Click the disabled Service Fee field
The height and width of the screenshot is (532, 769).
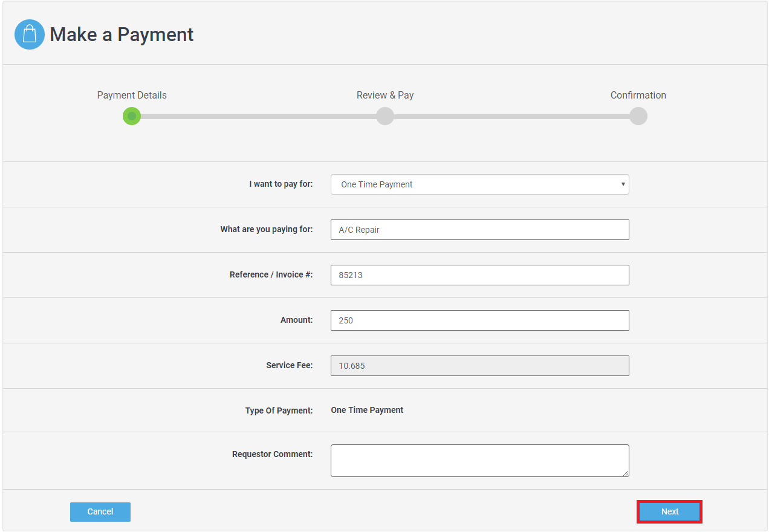click(479, 366)
